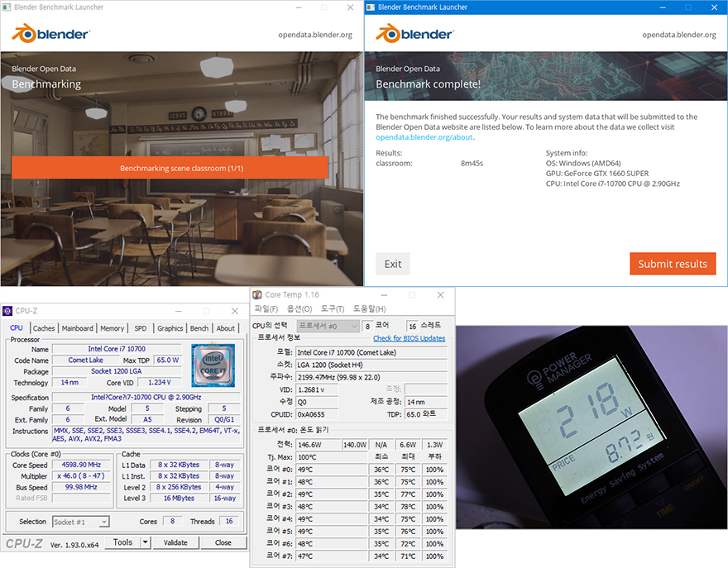This screenshot has height=568, width=728.
Task: Click the Max TDP value 65.0 W
Action: click(x=168, y=360)
